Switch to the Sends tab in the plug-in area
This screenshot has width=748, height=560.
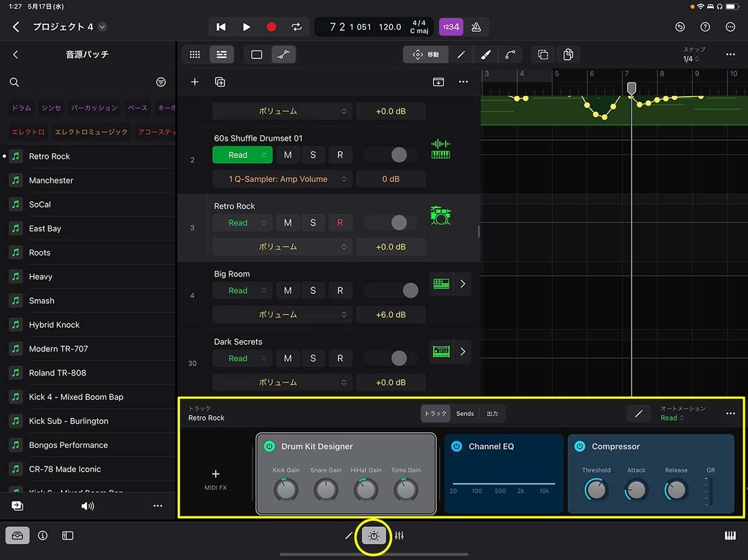point(465,414)
